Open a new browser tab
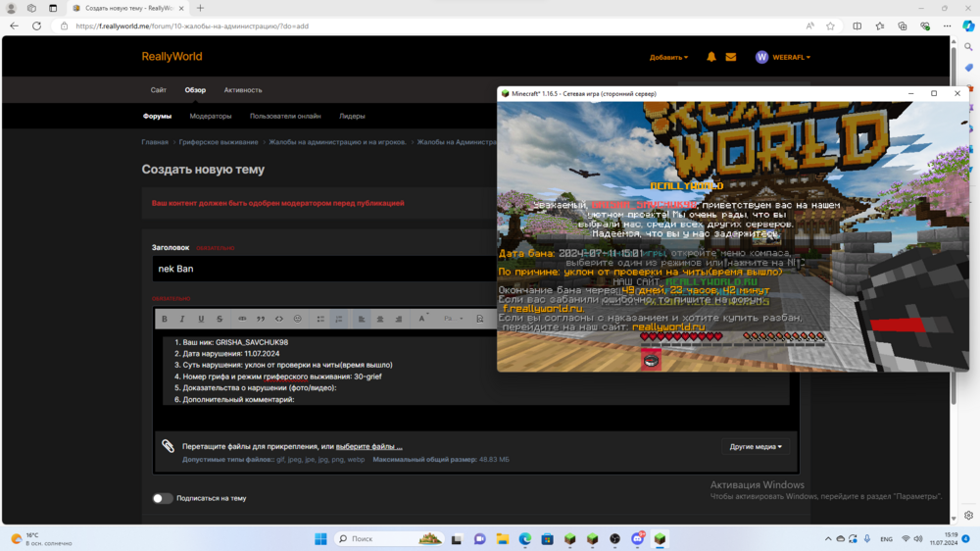The image size is (980, 551). pos(200,8)
